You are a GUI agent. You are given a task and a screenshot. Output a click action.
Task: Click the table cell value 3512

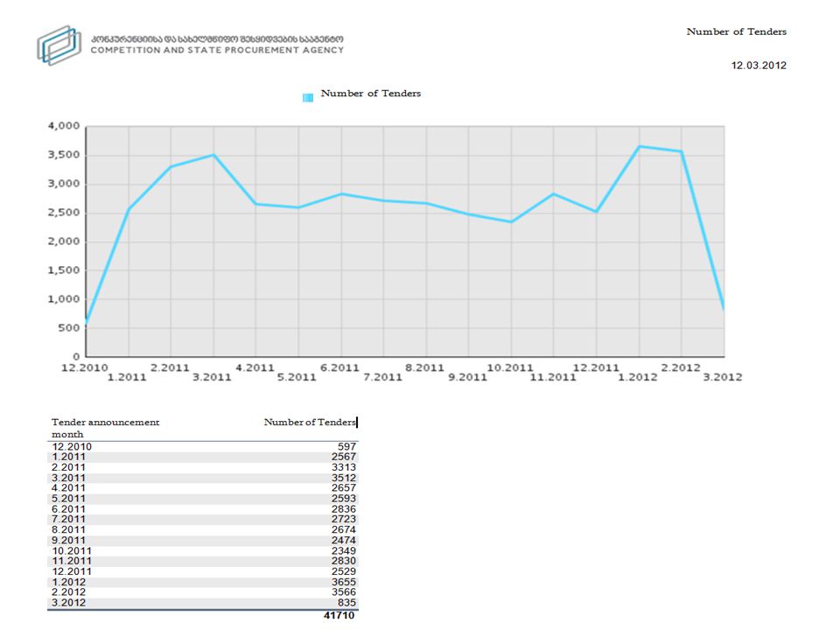pos(343,478)
